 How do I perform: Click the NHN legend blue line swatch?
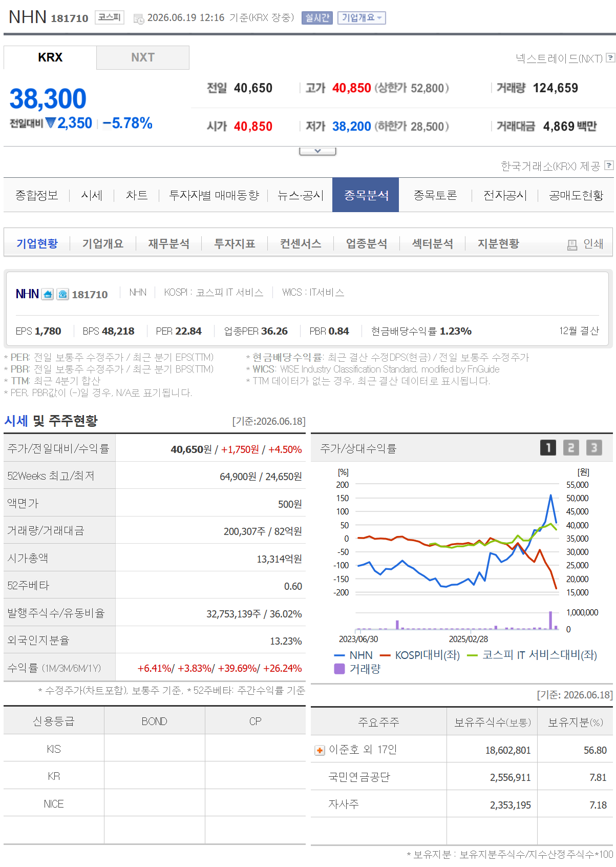point(339,655)
